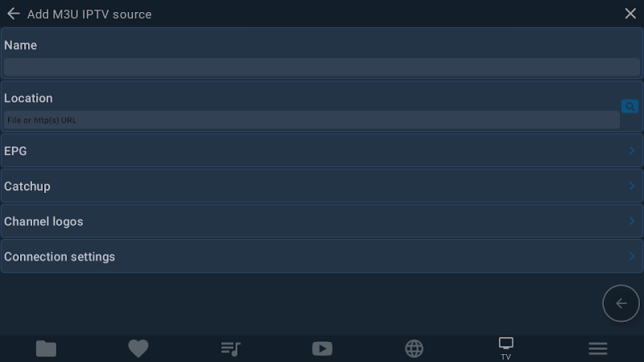Open the folder tab in bottom bar

pos(46,349)
